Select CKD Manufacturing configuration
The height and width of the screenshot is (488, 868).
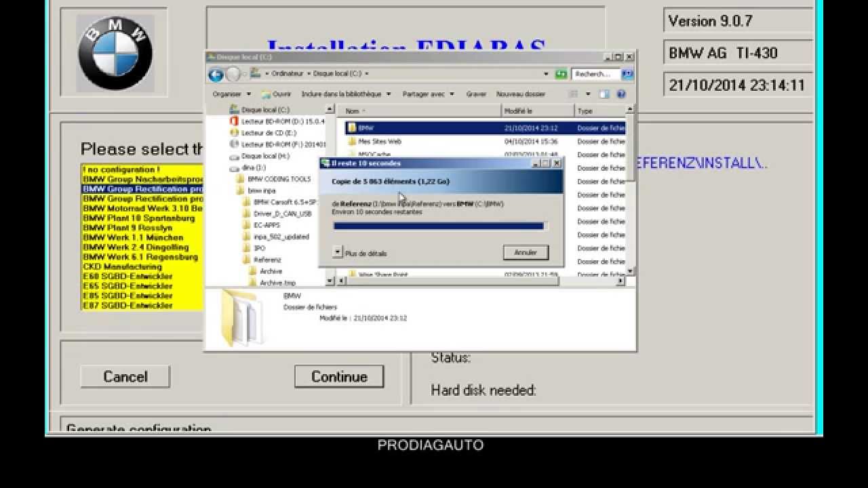pos(142,267)
